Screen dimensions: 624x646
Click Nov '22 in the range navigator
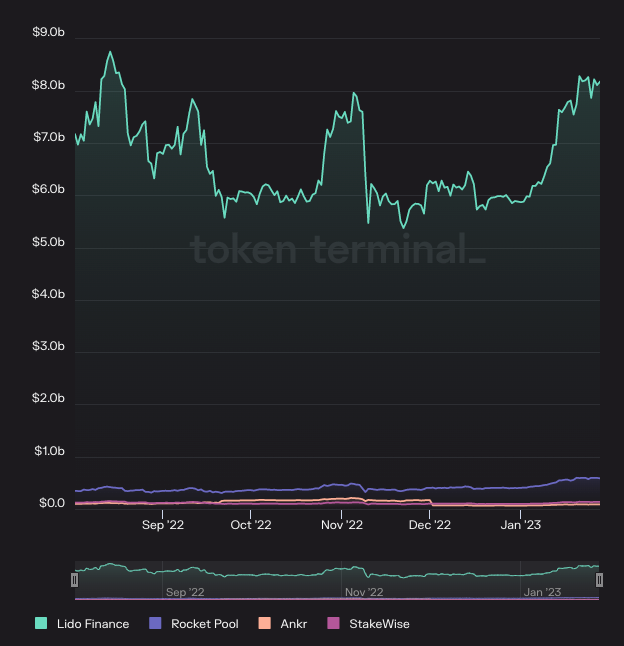click(364, 592)
